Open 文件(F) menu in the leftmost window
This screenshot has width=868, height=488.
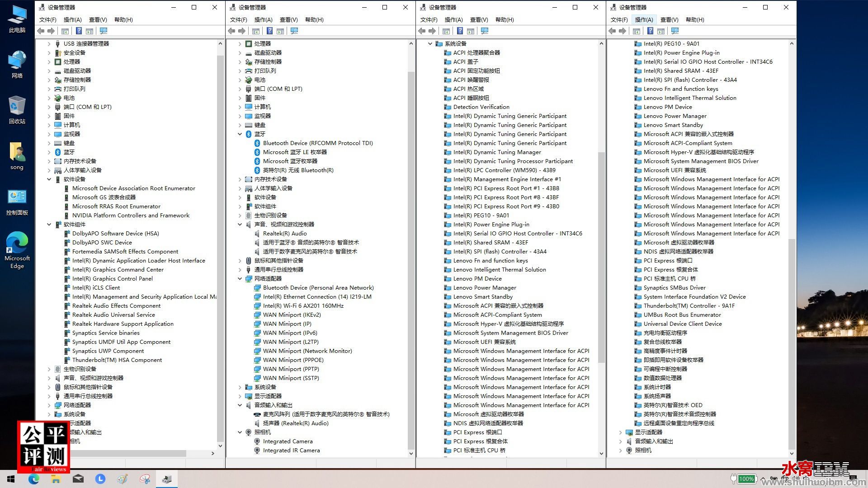coord(47,20)
